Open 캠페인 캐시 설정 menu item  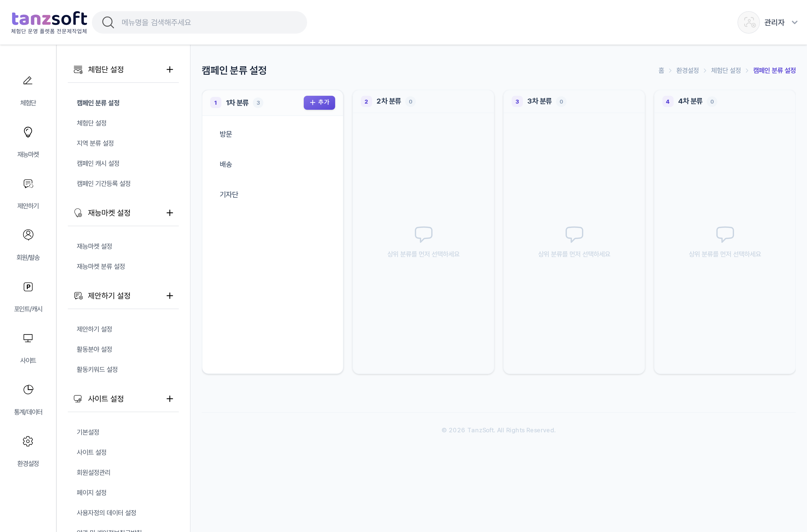click(98, 163)
